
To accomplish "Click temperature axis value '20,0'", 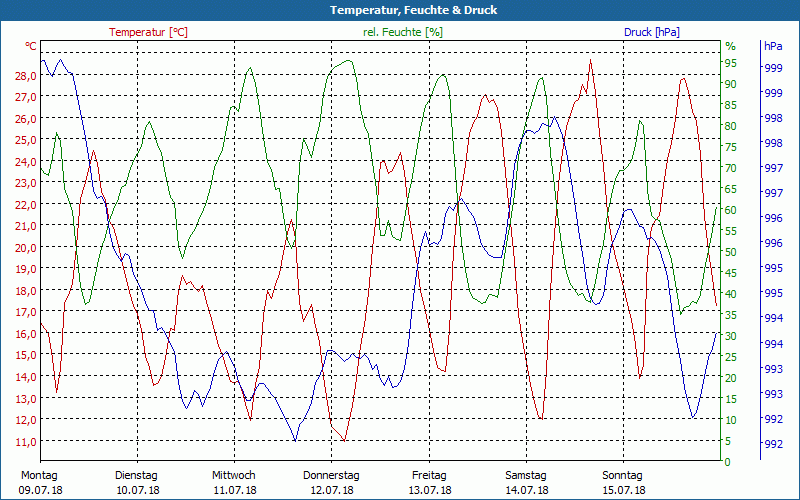I will click(27, 247).
